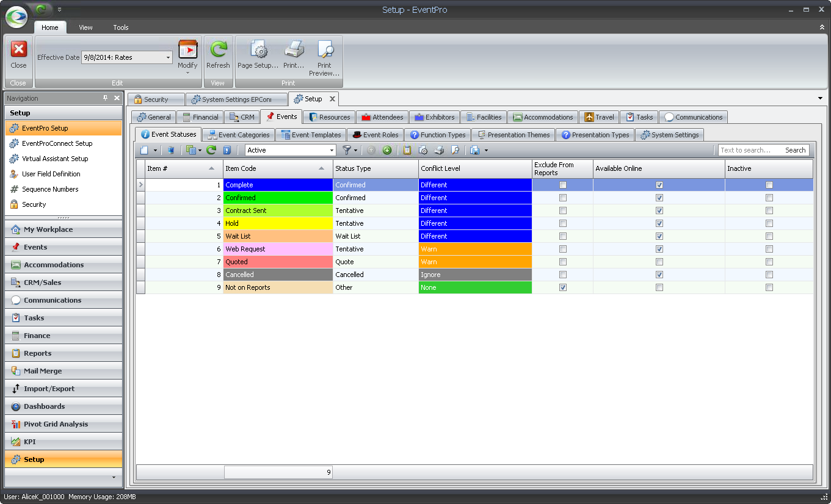Screen dimensions: 831x504
Task: Click the save/export floppy icon
Action: pos(475,150)
